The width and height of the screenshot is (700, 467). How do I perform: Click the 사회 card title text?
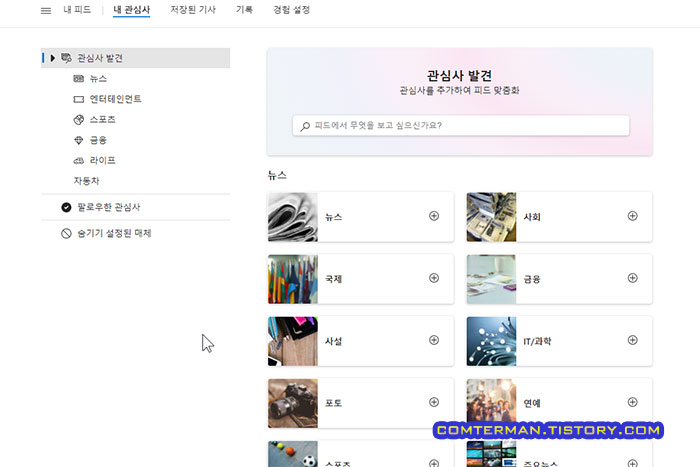tap(532, 217)
